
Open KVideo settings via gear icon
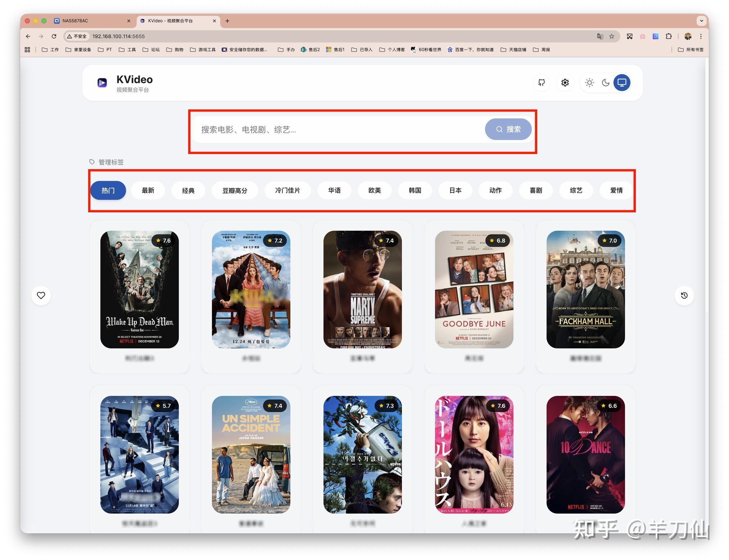tap(565, 82)
